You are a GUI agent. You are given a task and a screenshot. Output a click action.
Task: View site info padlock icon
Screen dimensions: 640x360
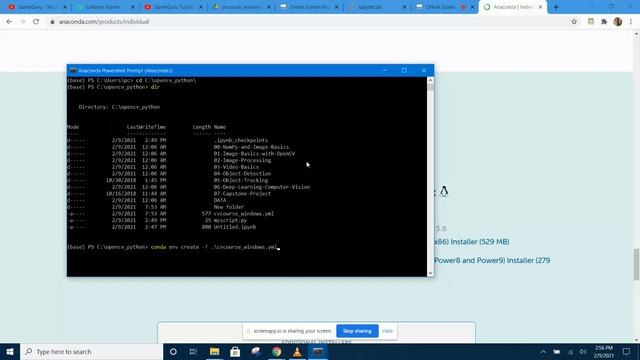(52, 22)
